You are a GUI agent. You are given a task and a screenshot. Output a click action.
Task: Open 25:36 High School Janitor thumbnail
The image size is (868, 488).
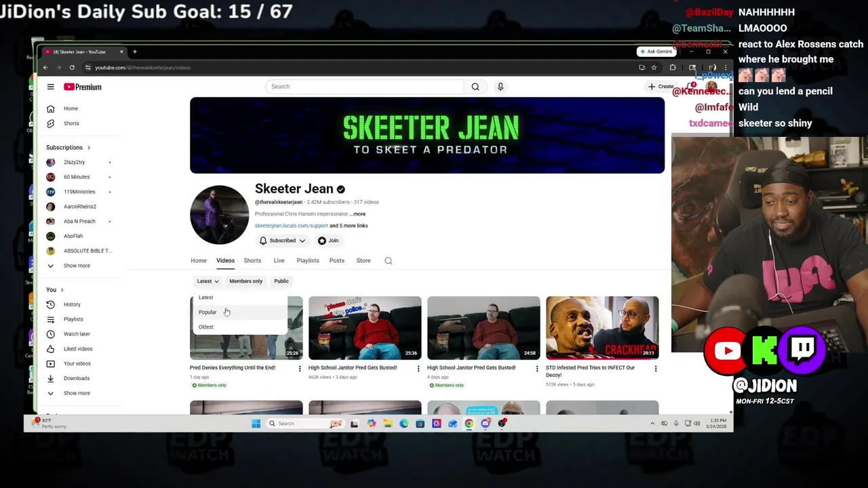[365, 328]
